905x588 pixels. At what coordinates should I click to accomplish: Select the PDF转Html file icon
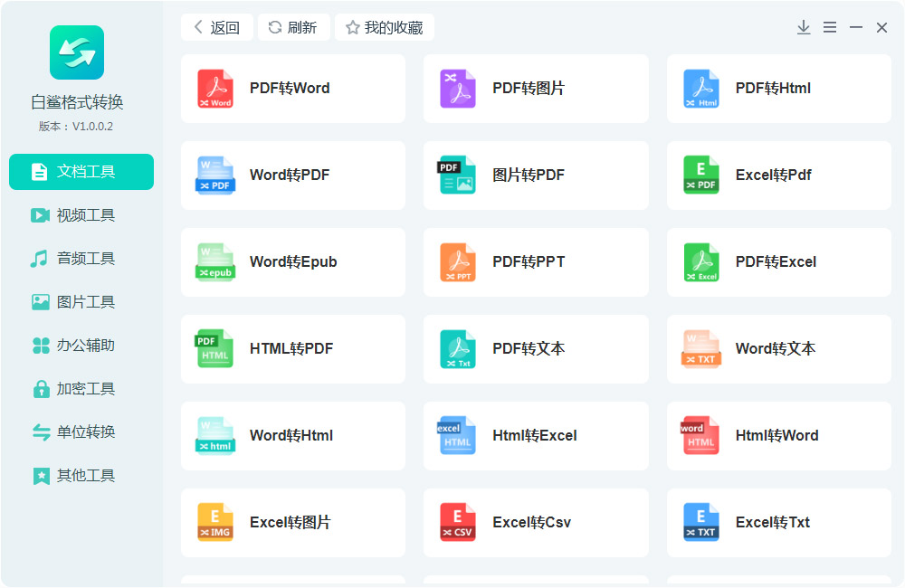(x=701, y=89)
